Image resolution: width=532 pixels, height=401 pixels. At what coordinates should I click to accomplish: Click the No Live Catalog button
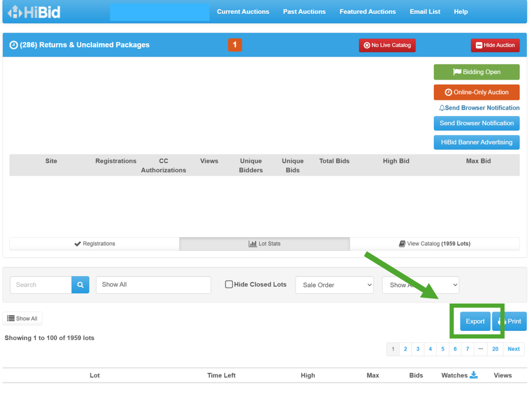387,45
